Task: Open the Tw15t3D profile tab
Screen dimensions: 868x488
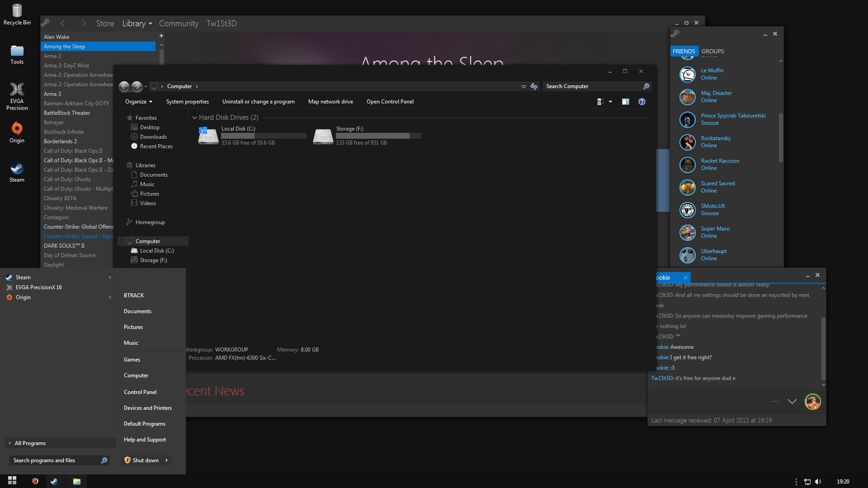Action: click(222, 23)
